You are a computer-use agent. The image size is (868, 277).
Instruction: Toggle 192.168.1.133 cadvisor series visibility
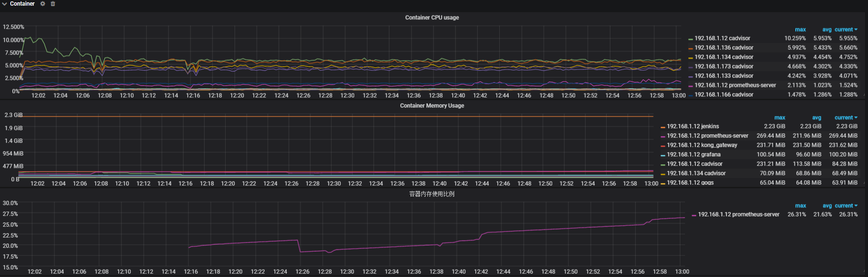click(724, 76)
